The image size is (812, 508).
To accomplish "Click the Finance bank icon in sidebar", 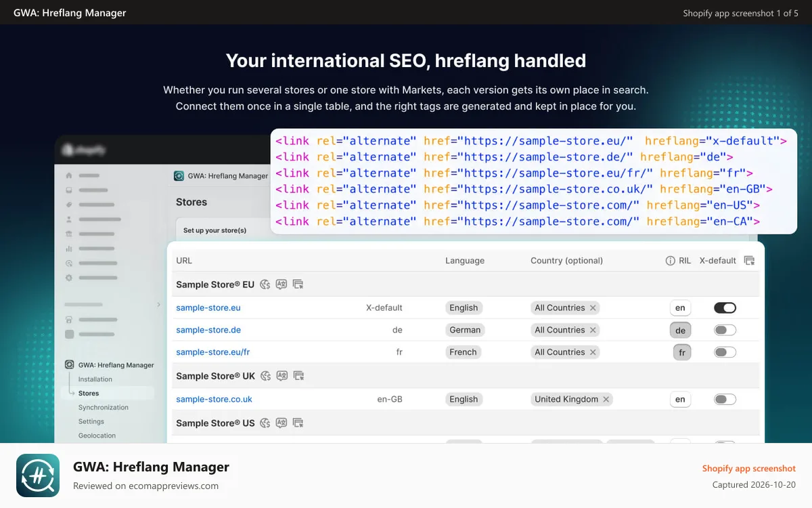I will pyautogui.click(x=69, y=234).
